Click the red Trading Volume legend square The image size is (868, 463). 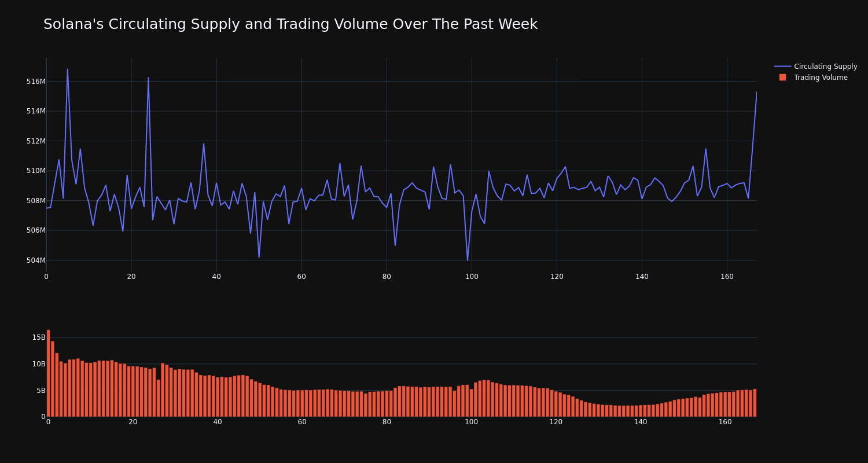point(782,77)
